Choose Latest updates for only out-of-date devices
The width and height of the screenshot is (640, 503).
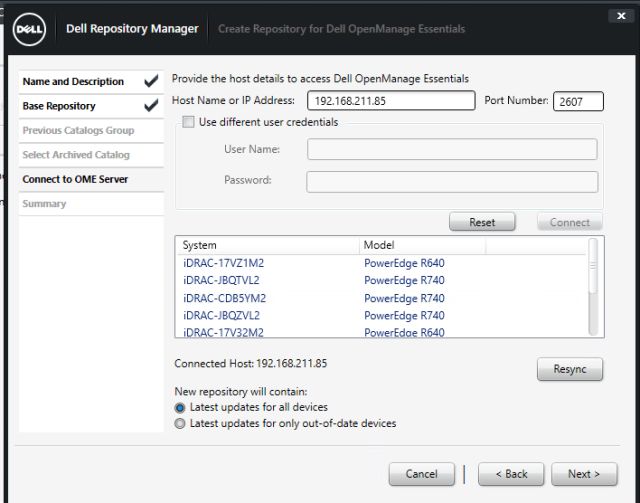point(180,423)
